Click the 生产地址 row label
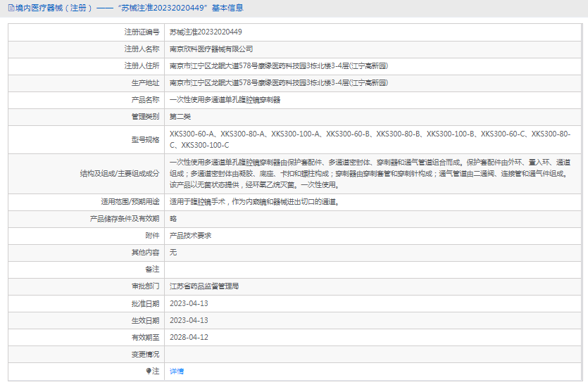Screen dimensions: 588x387 [145, 83]
